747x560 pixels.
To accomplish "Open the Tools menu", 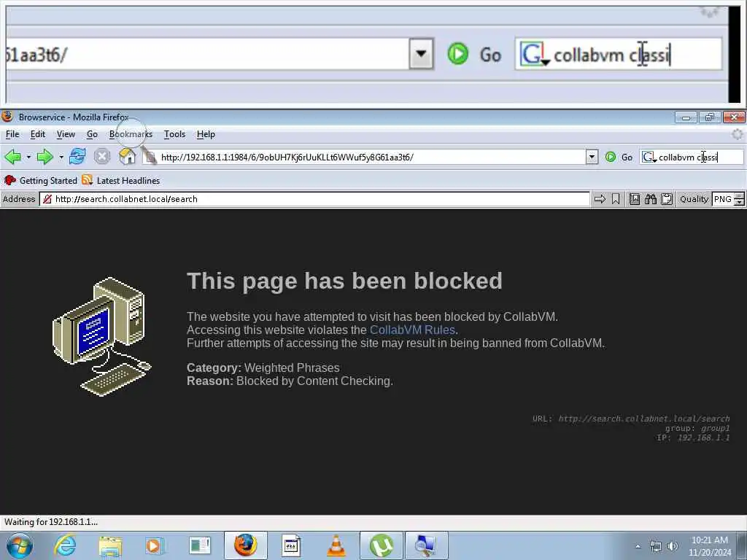I will (174, 134).
